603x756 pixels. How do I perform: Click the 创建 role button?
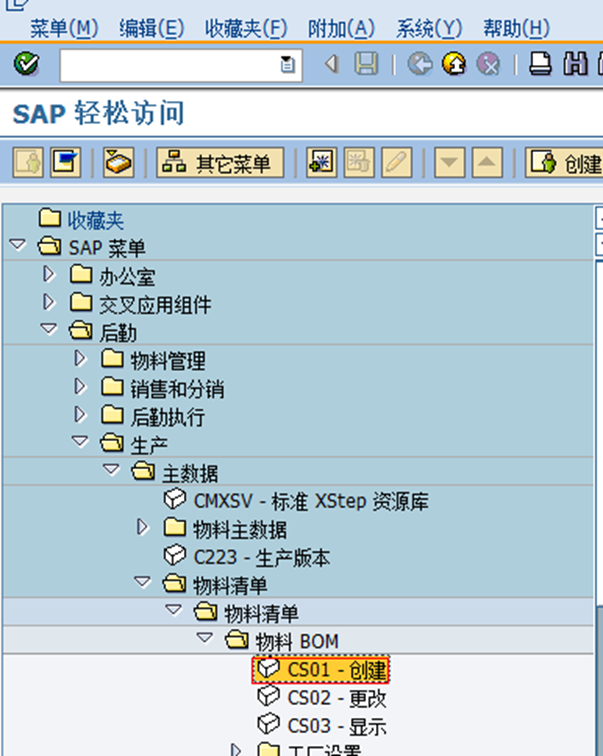point(564,162)
